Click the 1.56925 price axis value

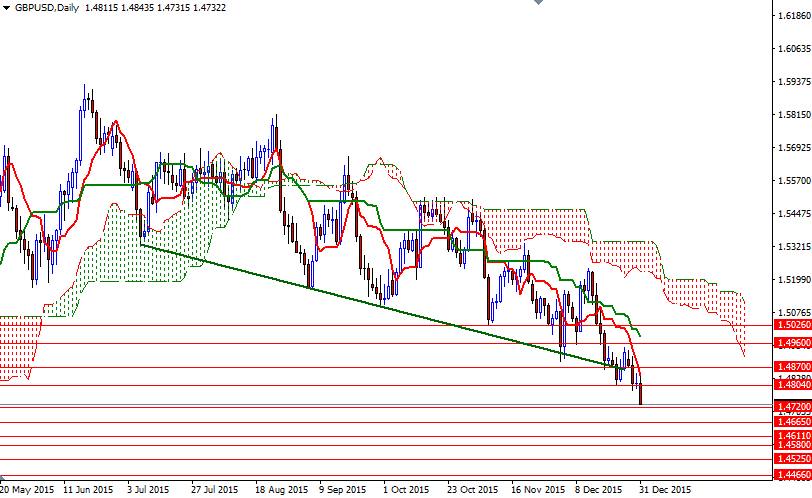(794, 148)
